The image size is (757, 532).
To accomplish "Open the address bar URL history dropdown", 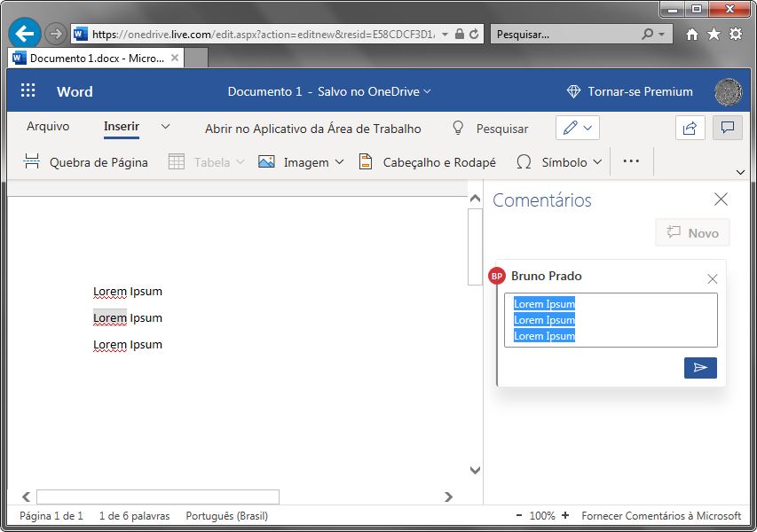I will [445, 35].
